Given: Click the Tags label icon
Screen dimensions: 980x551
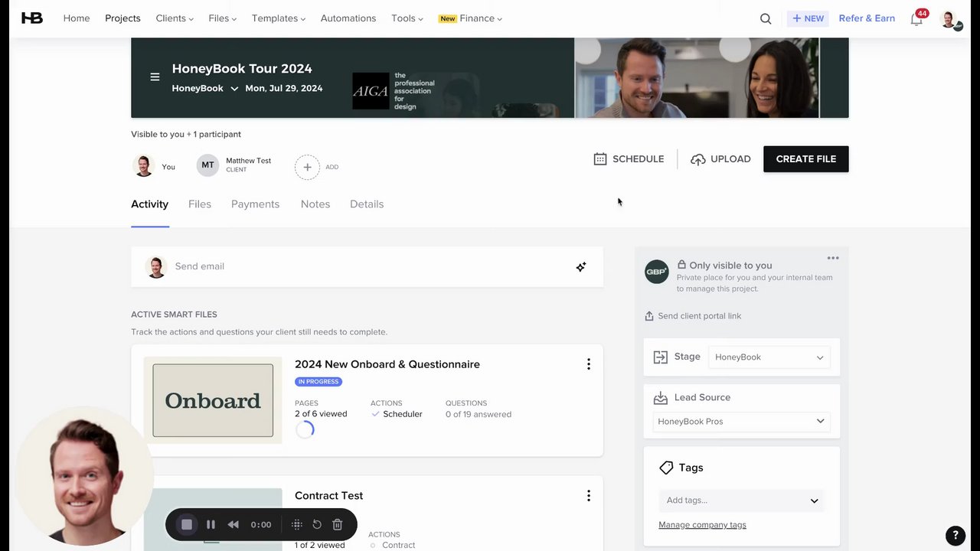Looking at the screenshot, I should [x=666, y=468].
